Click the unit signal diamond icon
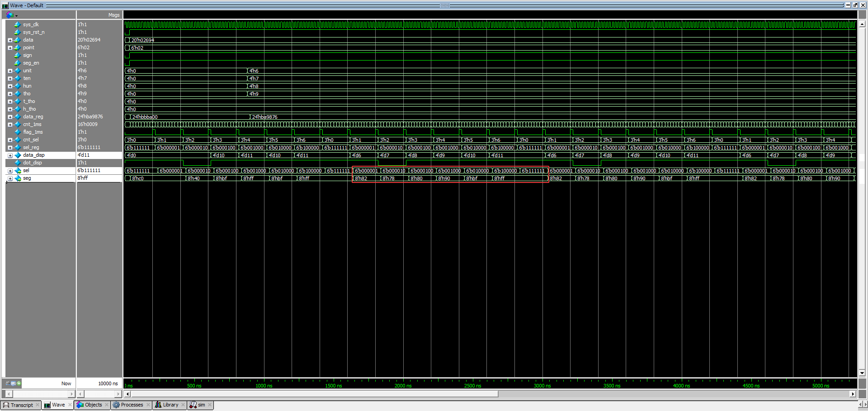 point(18,70)
